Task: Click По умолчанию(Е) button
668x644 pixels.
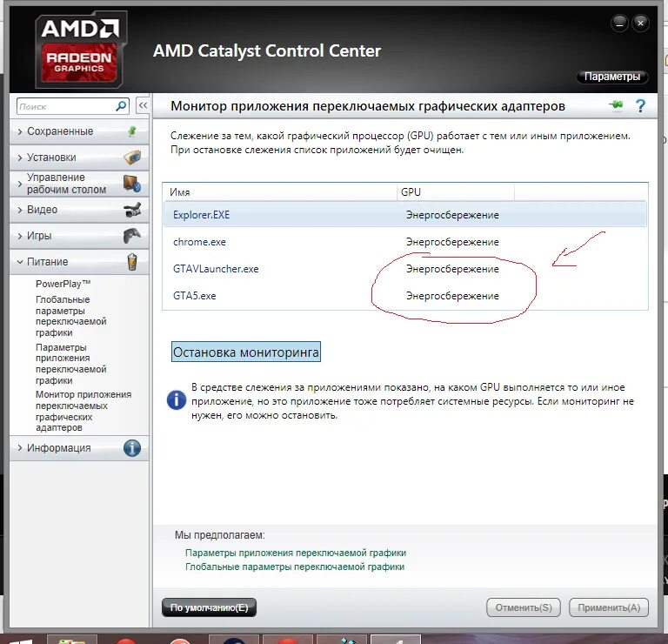Action: [209, 607]
